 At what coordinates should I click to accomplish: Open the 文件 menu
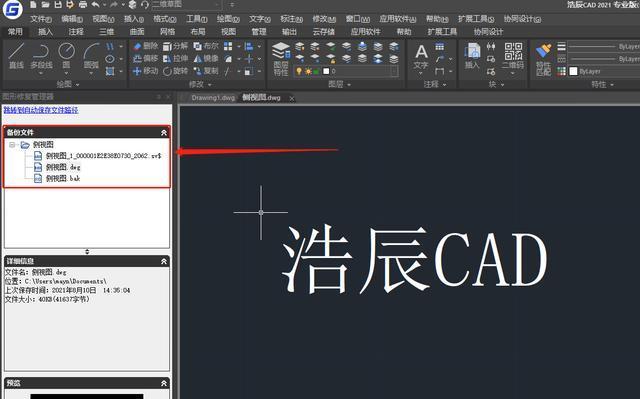[x=41, y=19]
